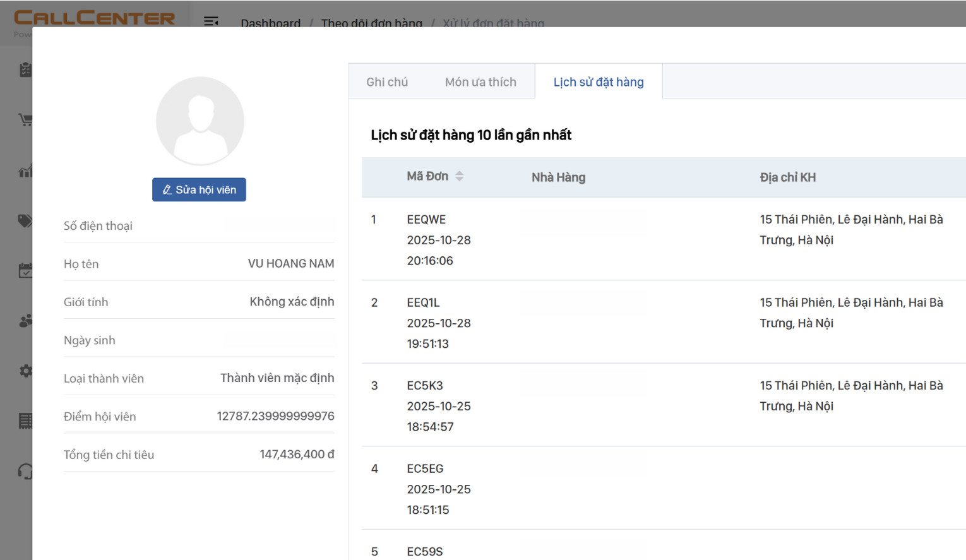Click the price tags sidebar icon
Image resolution: width=966 pixels, height=560 pixels.
point(25,220)
